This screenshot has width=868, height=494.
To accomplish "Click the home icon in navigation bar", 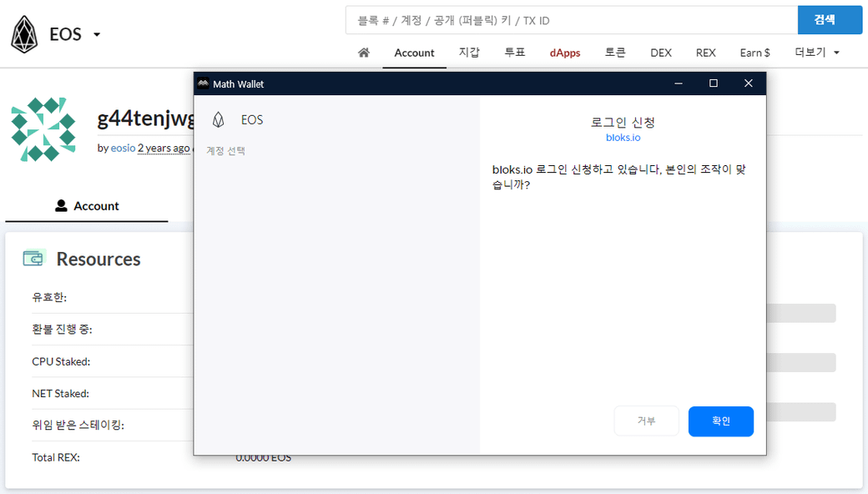I will coord(363,53).
